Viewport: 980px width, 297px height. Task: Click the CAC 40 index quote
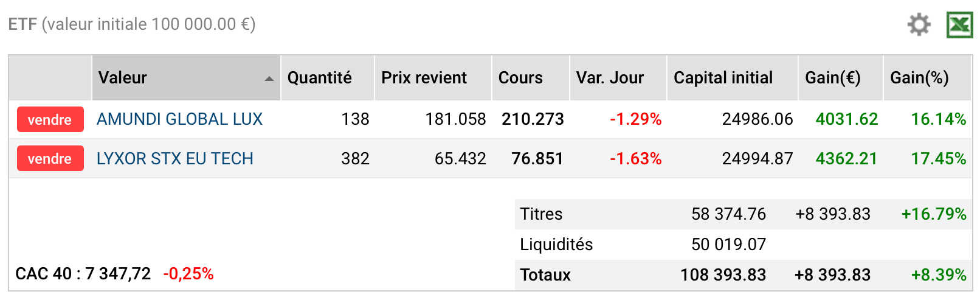pyautogui.click(x=114, y=274)
